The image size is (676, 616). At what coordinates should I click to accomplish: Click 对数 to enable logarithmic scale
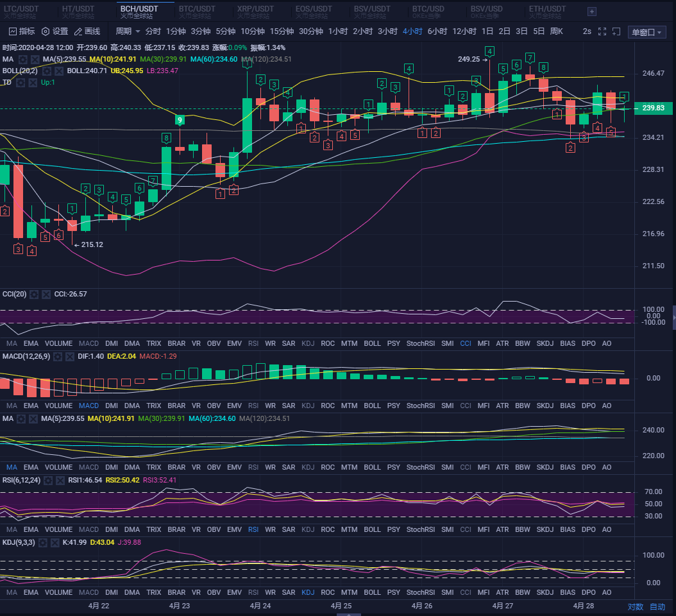pyautogui.click(x=635, y=605)
